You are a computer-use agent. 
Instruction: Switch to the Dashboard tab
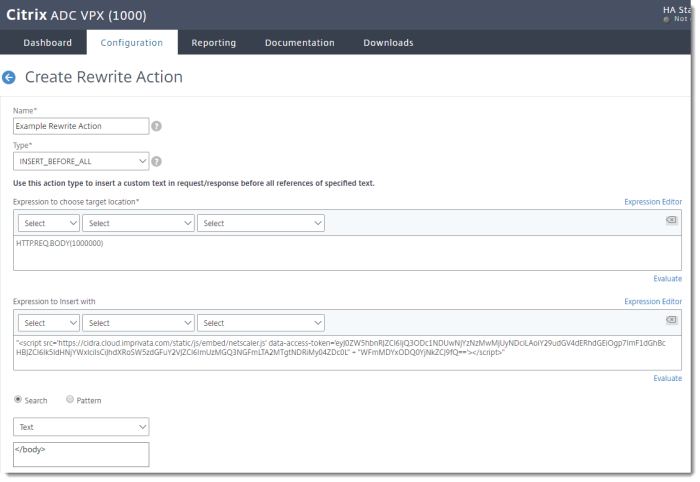[x=47, y=43]
